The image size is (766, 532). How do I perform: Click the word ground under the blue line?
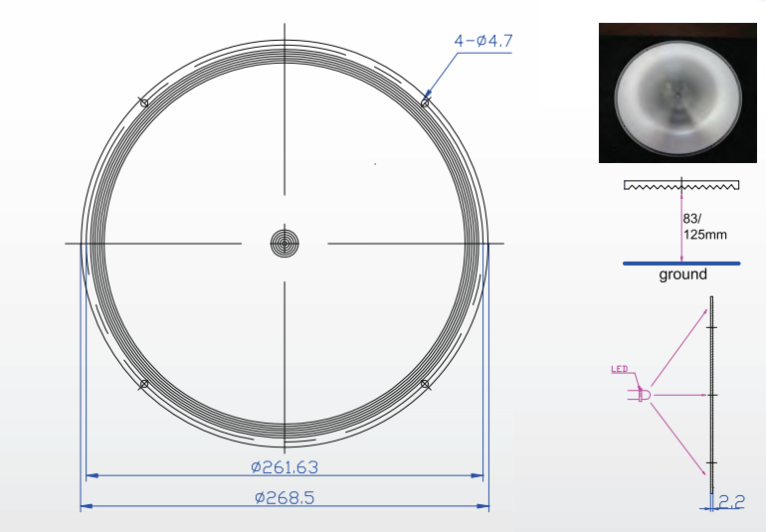click(683, 274)
